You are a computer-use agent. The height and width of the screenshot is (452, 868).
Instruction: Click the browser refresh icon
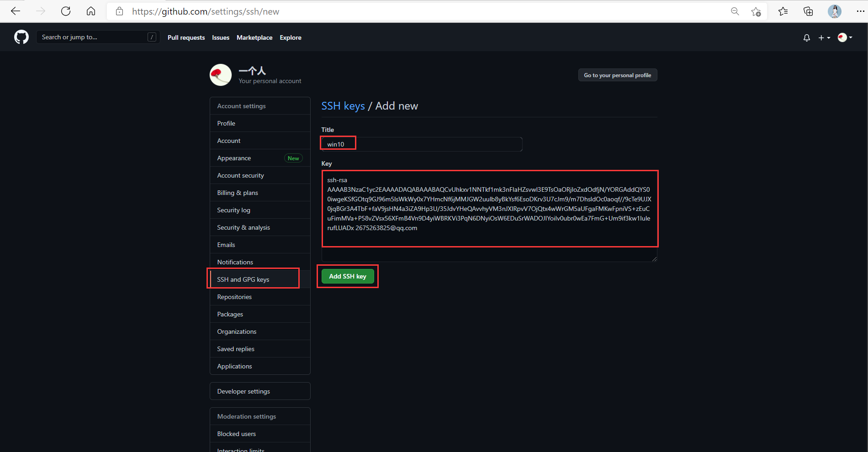coord(66,11)
